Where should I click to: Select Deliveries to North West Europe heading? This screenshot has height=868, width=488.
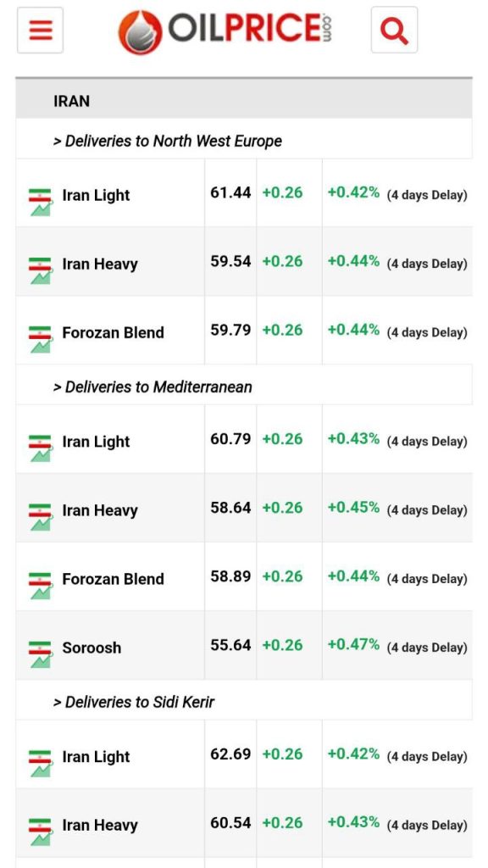click(x=168, y=142)
